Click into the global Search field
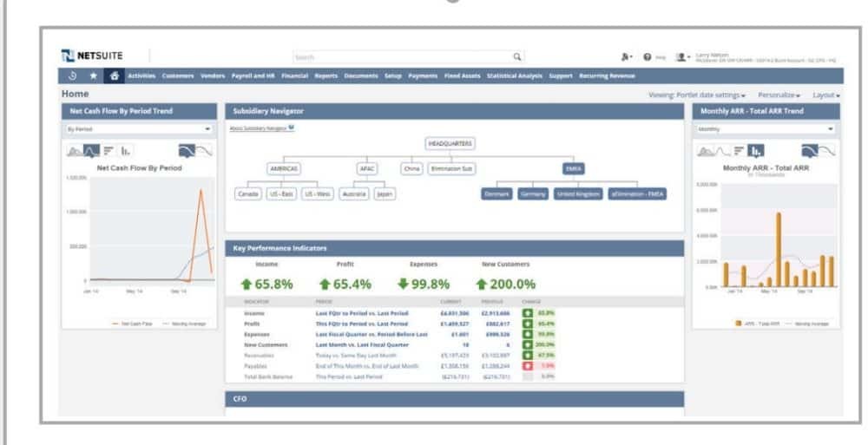 tap(401, 57)
